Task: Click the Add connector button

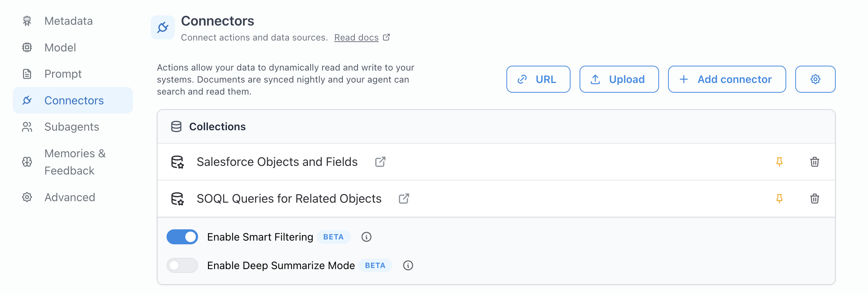Action: pos(726,79)
